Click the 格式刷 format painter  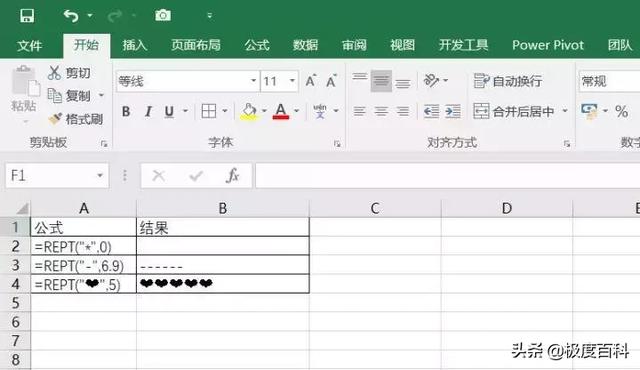pos(76,119)
